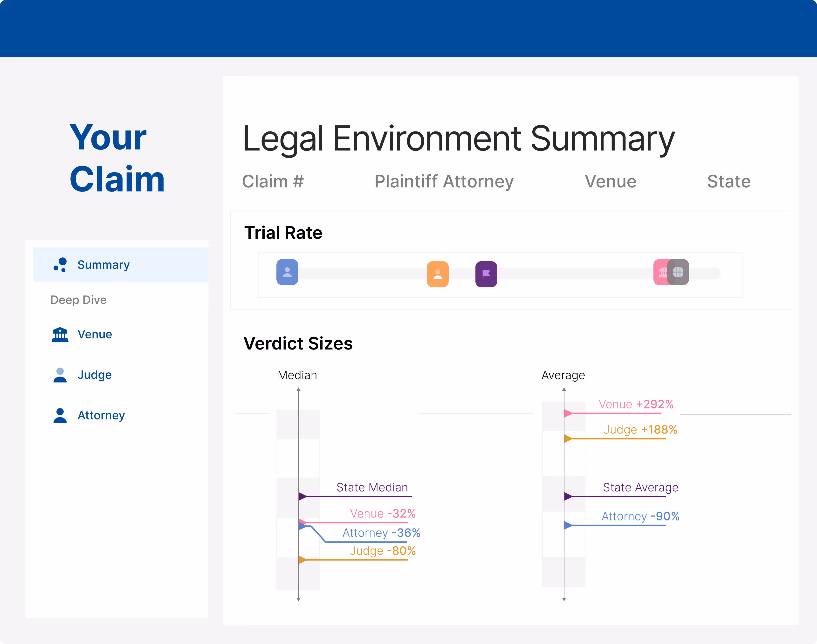The height and width of the screenshot is (644, 817).
Task: Open the Summary menu item
Action: (103, 265)
